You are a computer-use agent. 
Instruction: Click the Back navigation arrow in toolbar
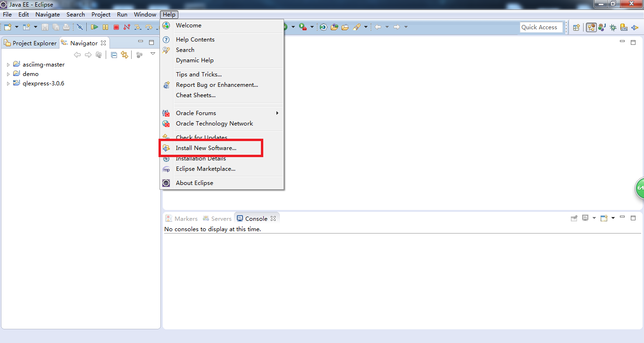[378, 27]
